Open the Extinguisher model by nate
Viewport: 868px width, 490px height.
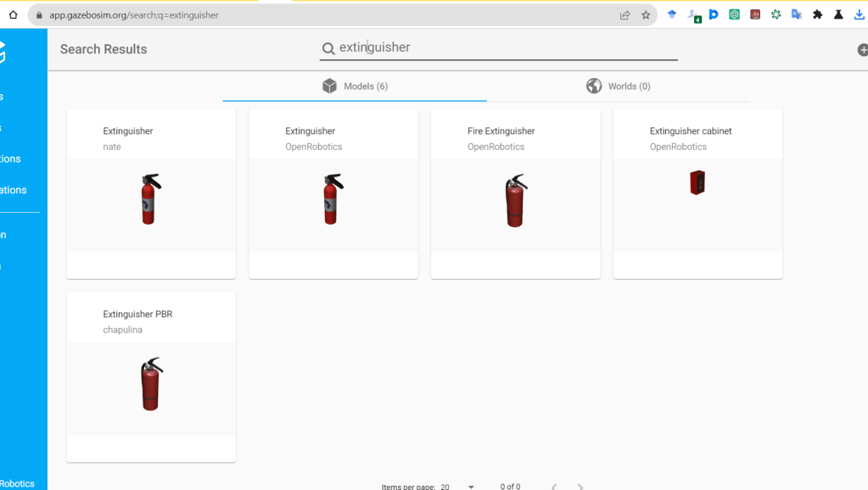(151, 193)
